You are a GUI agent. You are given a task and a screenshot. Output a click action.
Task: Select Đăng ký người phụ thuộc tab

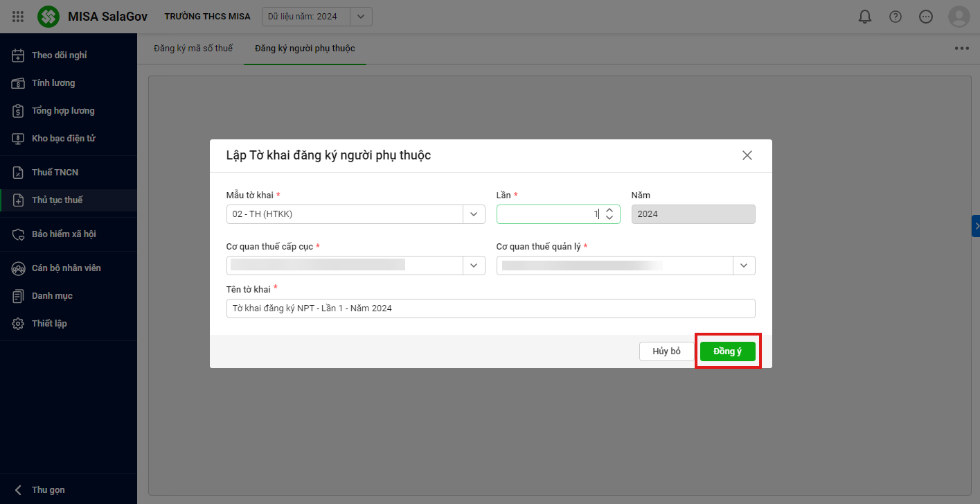[305, 49]
